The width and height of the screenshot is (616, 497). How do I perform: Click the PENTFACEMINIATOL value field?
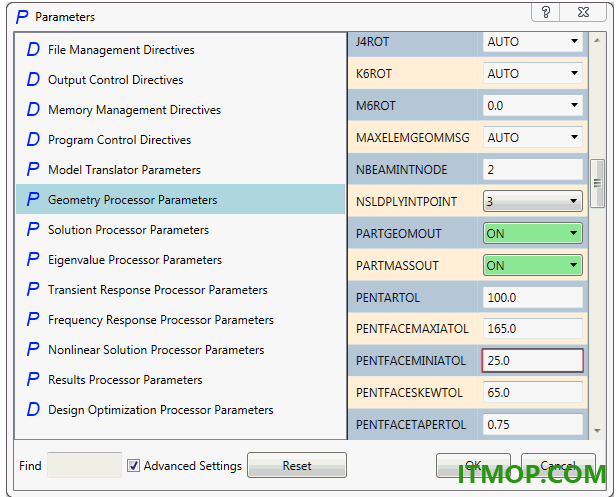(x=533, y=361)
